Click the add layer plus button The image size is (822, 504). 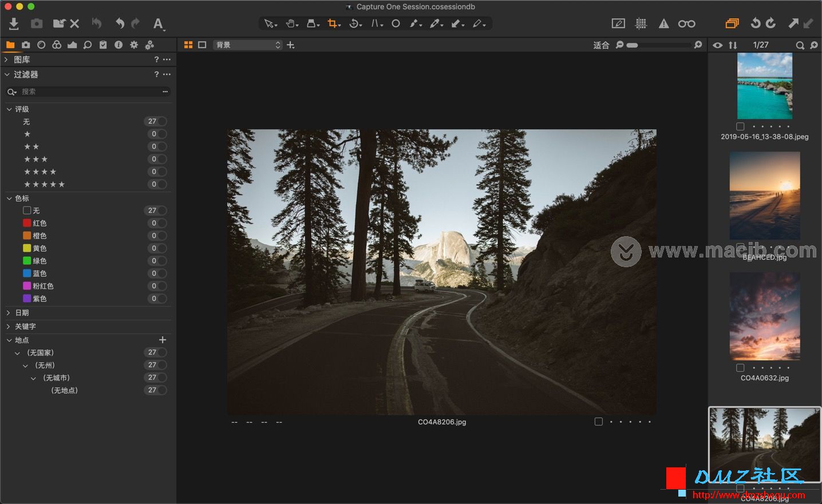pyautogui.click(x=291, y=45)
